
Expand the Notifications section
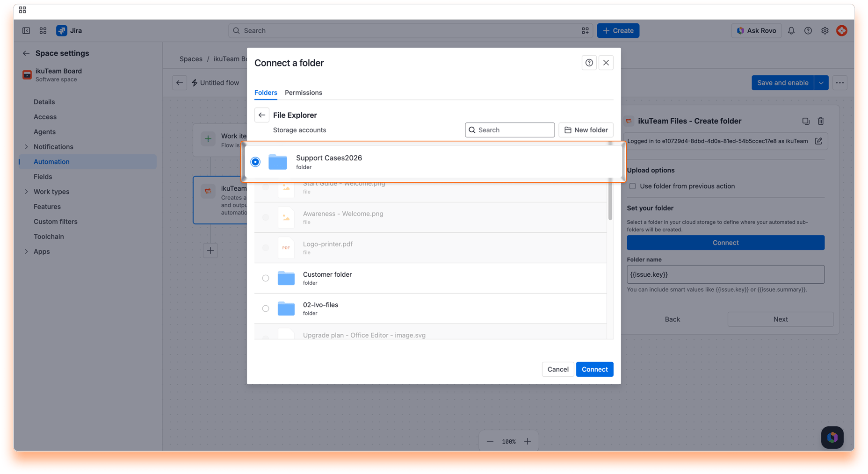point(26,147)
